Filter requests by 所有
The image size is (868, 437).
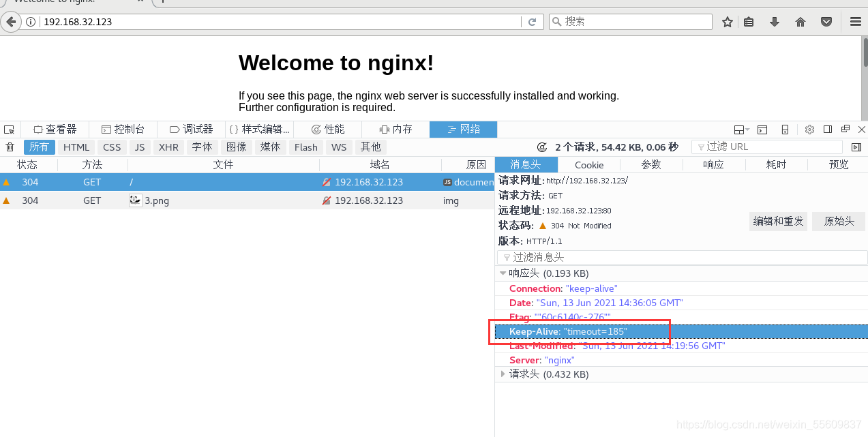tap(40, 147)
